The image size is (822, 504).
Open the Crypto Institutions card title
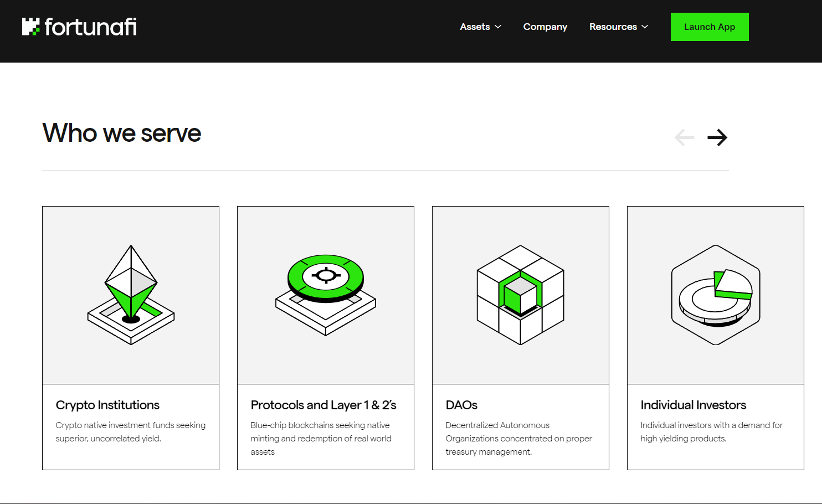pos(107,405)
